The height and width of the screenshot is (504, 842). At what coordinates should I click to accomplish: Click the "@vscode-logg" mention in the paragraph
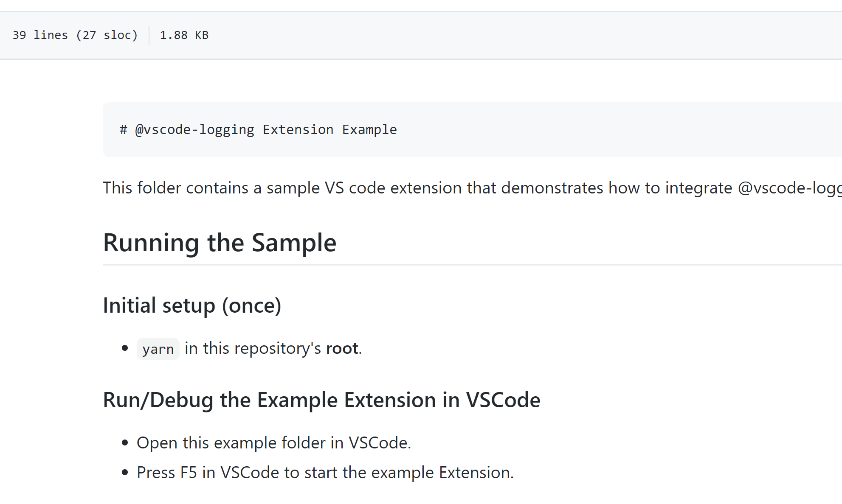click(789, 188)
